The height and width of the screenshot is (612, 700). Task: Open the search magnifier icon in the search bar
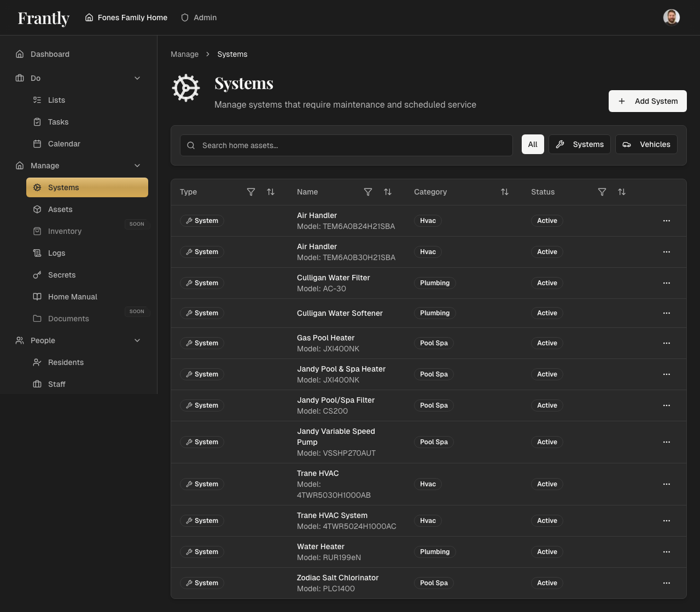(191, 145)
